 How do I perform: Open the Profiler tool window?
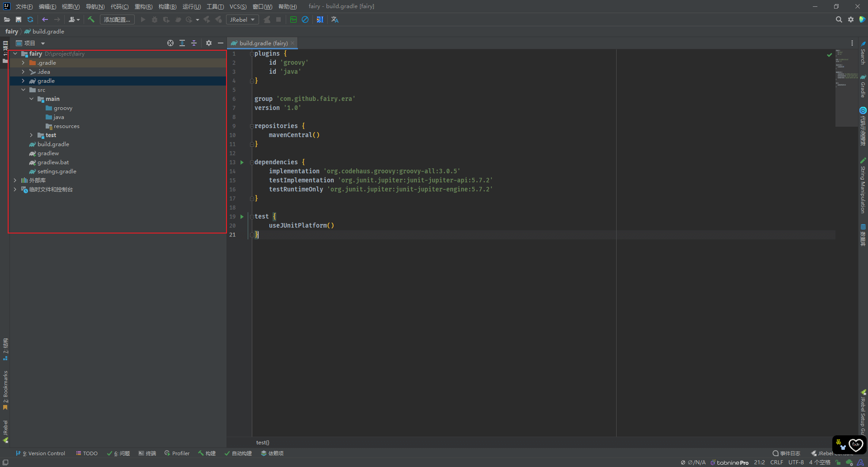177,453
